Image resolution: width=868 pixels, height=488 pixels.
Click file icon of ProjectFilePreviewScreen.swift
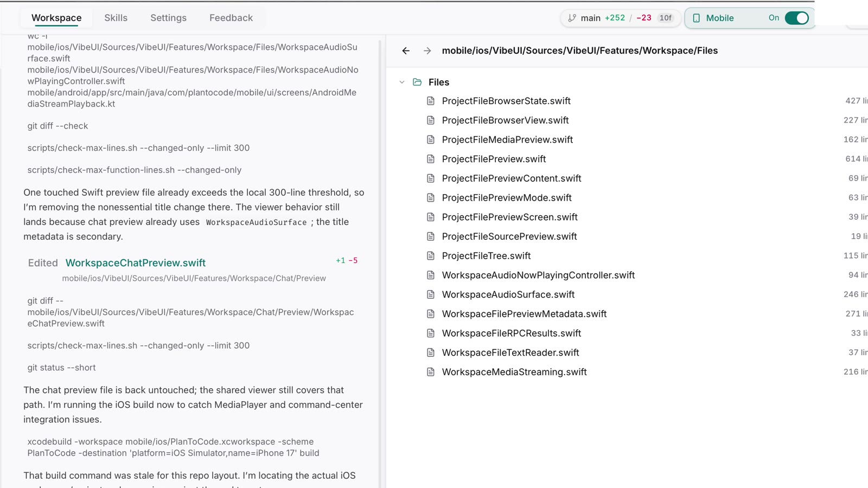click(431, 217)
